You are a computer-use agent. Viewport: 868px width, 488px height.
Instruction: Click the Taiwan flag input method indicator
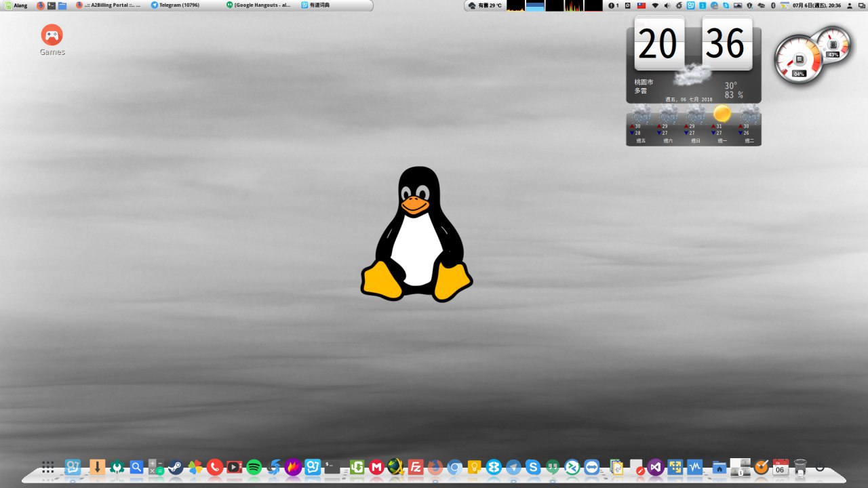[642, 5]
